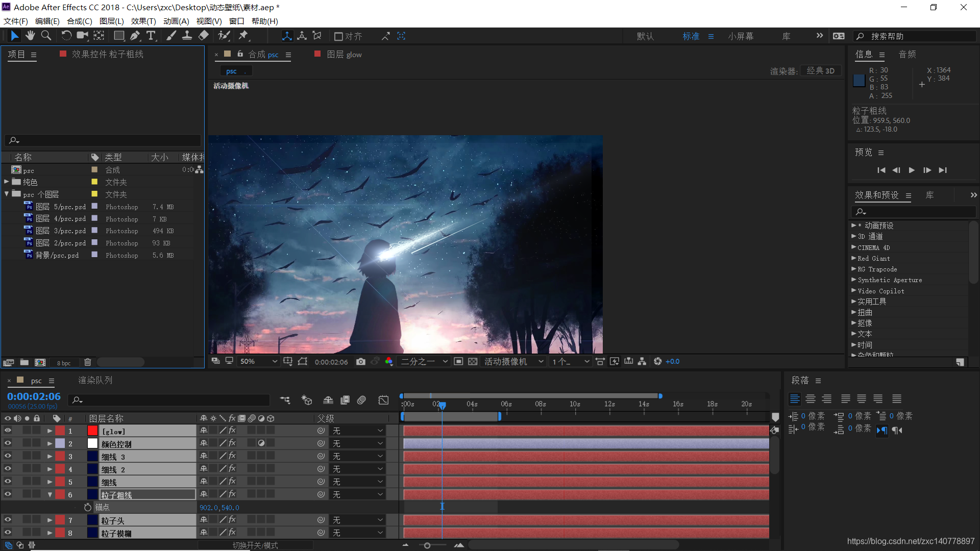Hide the 细线 3 layer
Viewport: 980px width, 551px height.
(8, 456)
